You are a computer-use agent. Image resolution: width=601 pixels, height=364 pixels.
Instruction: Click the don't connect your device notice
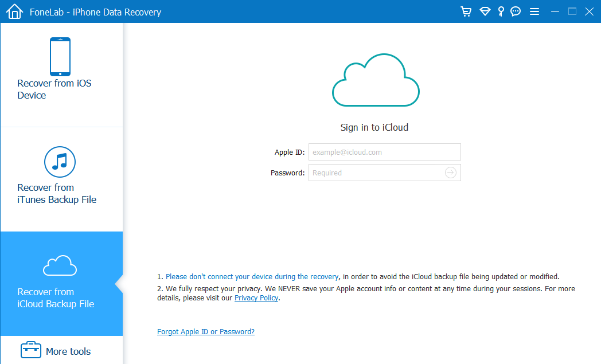[252, 277]
